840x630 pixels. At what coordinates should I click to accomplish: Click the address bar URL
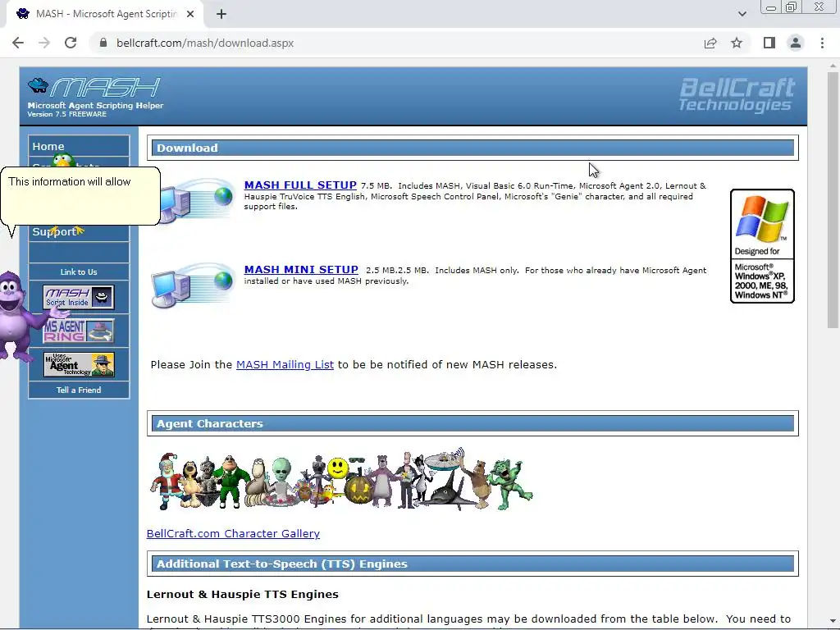pos(204,43)
